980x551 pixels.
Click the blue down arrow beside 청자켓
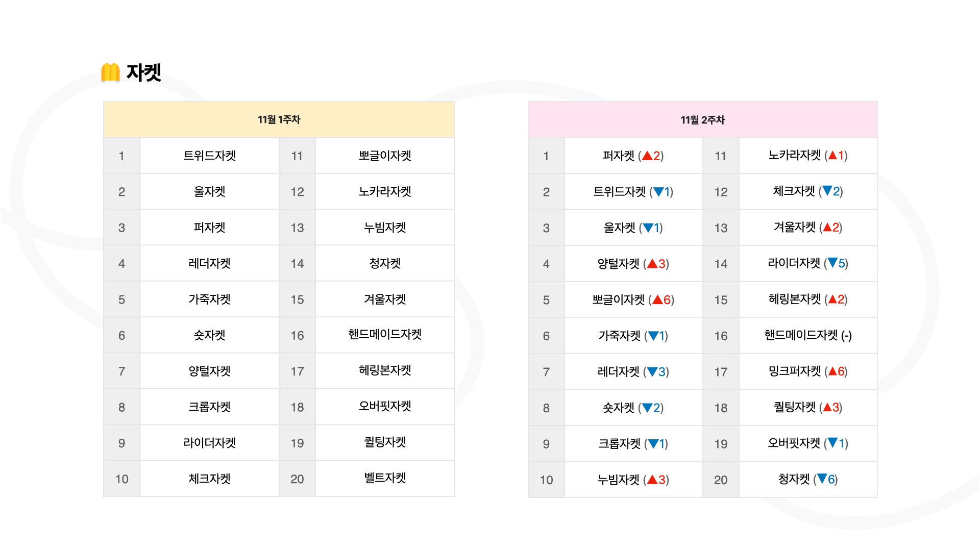pos(822,479)
